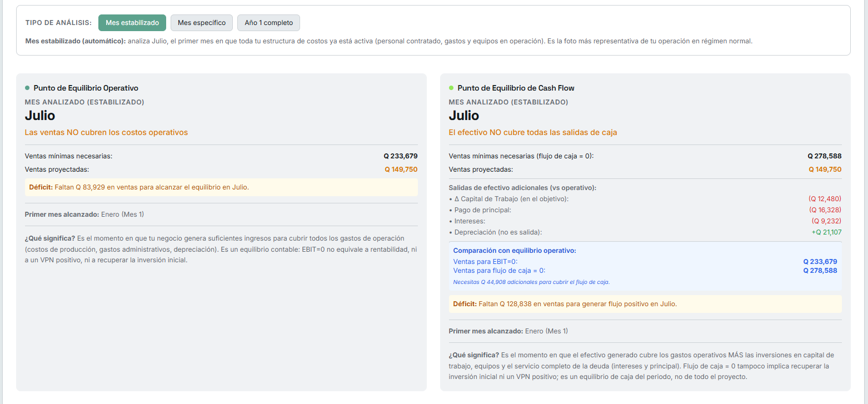
Task: Click the Pago de principal amount (Q 16,328)
Action: tap(825, 210)
